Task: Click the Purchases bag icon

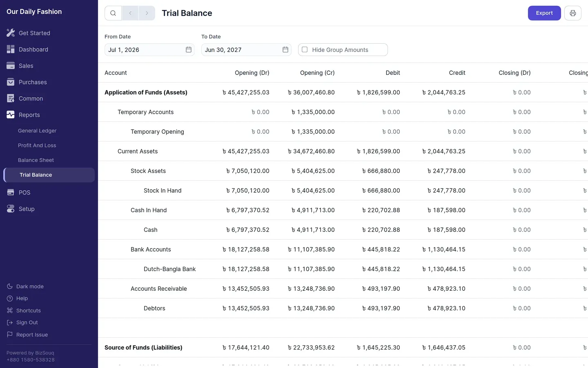Action: (x=11, y=82)
